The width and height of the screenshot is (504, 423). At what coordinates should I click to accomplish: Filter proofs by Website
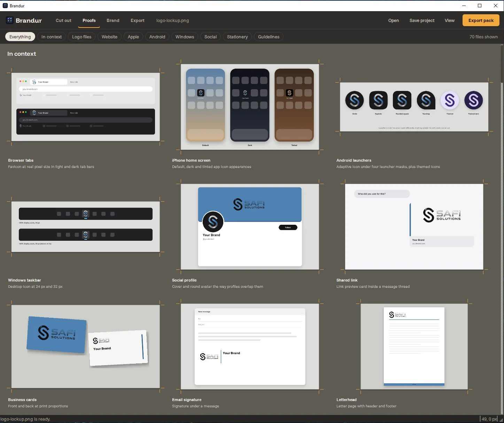point(109,37)
